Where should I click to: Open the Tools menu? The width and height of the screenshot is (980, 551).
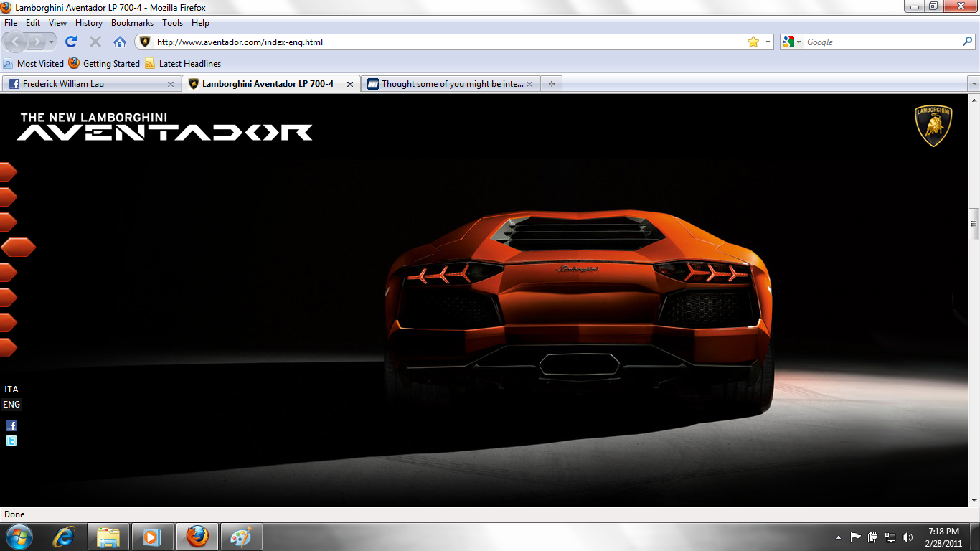point(172,23)
